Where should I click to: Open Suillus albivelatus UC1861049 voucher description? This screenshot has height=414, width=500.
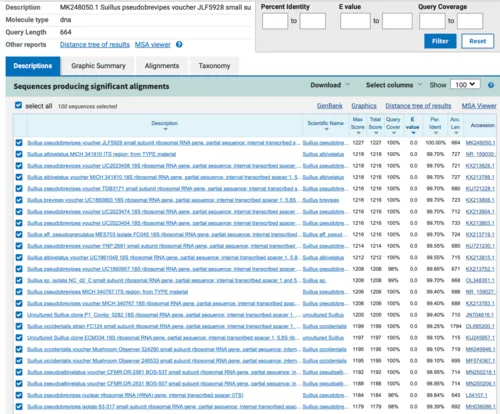point(163,258)
